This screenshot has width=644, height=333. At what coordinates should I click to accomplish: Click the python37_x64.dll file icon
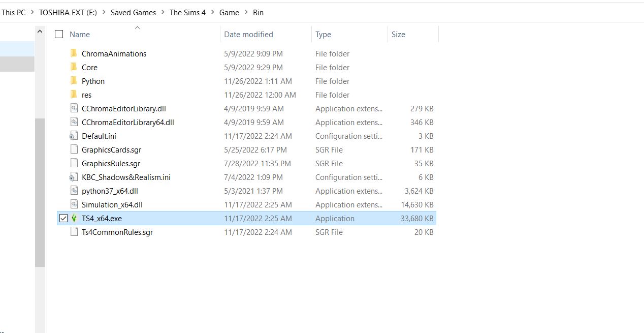click(x=74, y=191)
